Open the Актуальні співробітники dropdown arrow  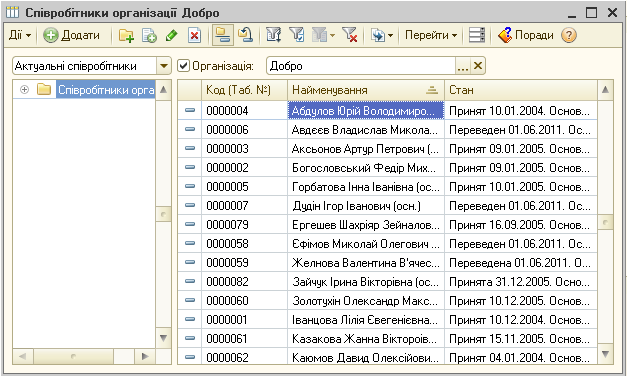[164, 66]
